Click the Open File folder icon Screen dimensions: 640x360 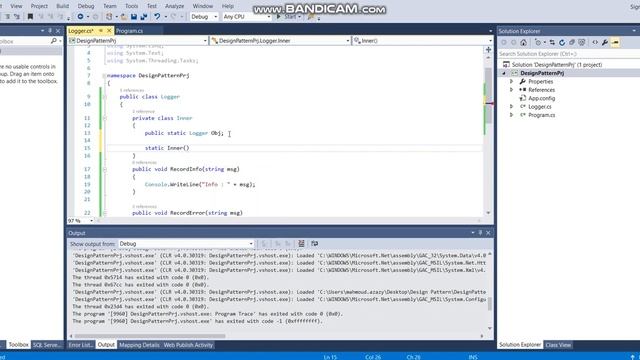pyautogui.click(x=124, y=17)
